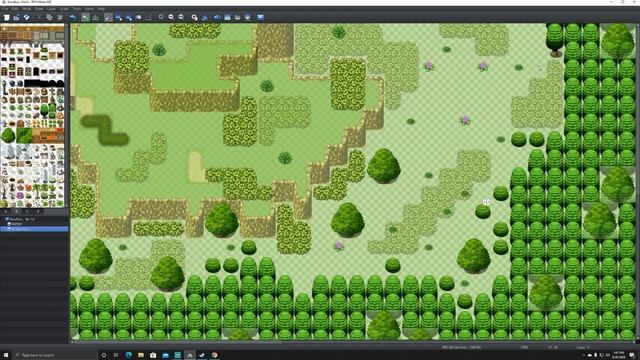The height and width of the screenshot is (360, 640).
Task: Undo the last map edit
Action: pyautogui.click(x=73, y=17)
